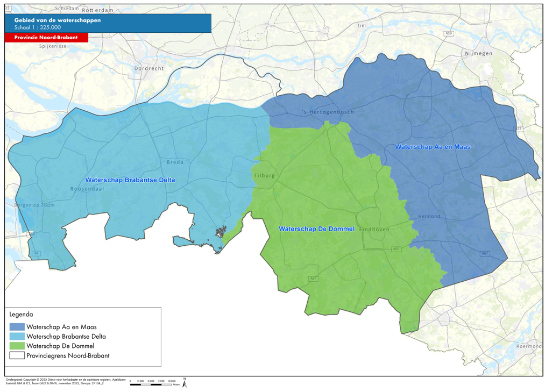559x392 pixels.
Task: Click the Aa en Maas legend color swatch
Action: click(x=17, y=326)
